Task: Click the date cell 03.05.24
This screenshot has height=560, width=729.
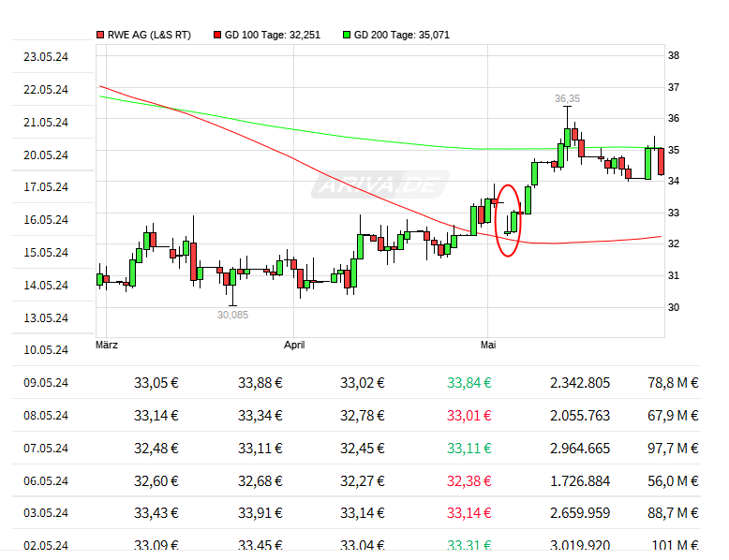Action: click(x=46, y=512)
